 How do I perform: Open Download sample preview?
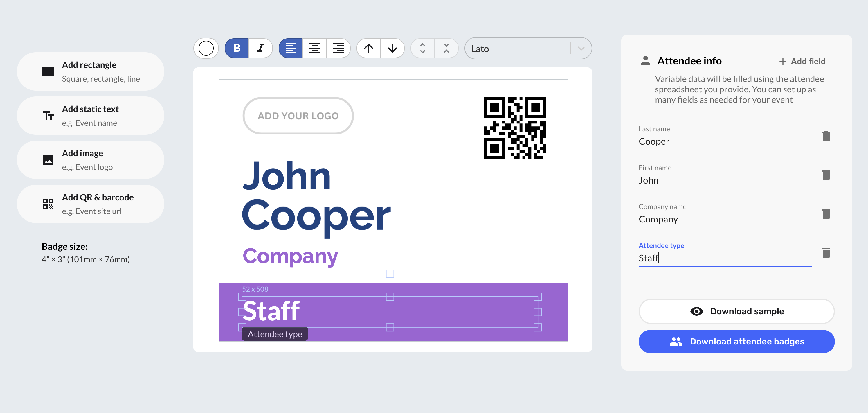click(736, 311)
